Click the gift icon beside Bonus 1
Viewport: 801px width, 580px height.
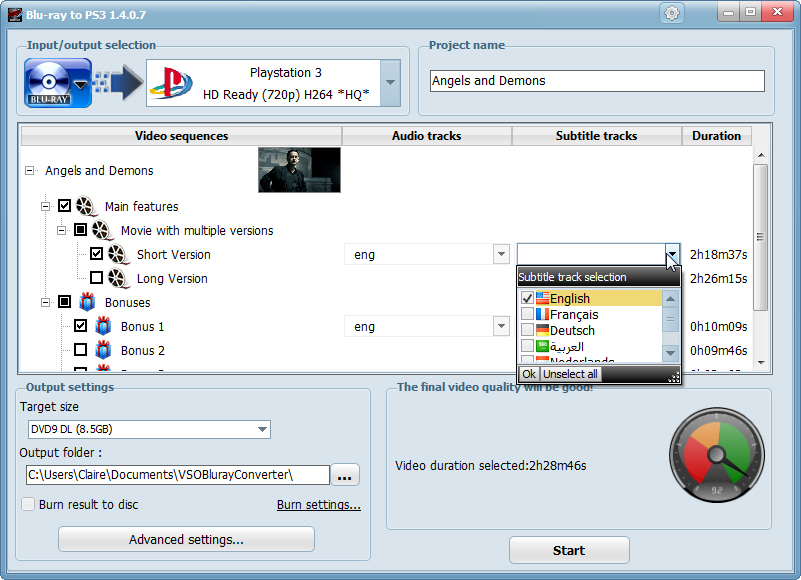click(103, 326)
